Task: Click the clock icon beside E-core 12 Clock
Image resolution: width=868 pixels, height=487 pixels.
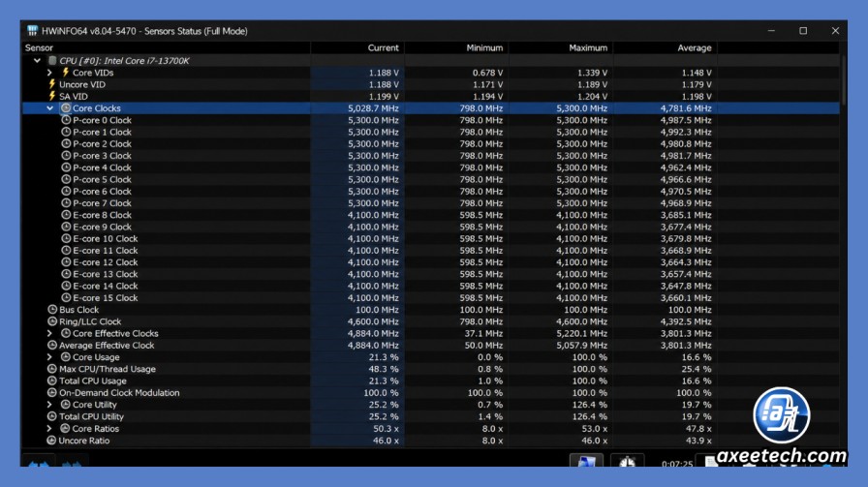Action: pos(66,262)
